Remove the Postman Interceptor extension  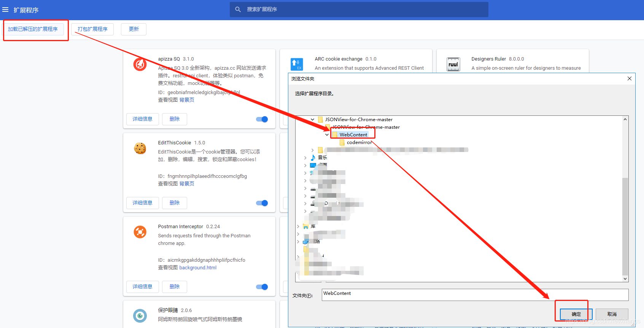coord(175,286)
